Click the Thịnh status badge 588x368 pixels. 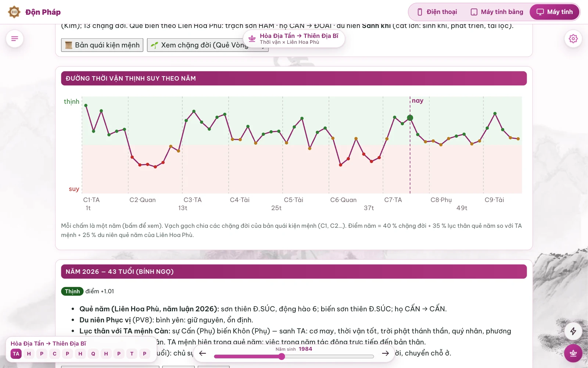72,291
